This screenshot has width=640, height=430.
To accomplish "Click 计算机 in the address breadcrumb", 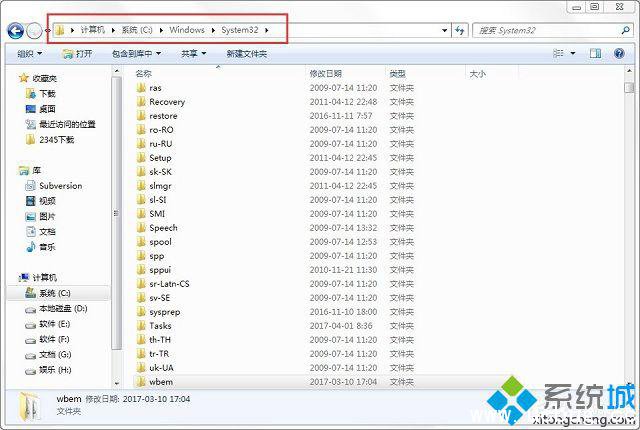I will coord(92,30).
